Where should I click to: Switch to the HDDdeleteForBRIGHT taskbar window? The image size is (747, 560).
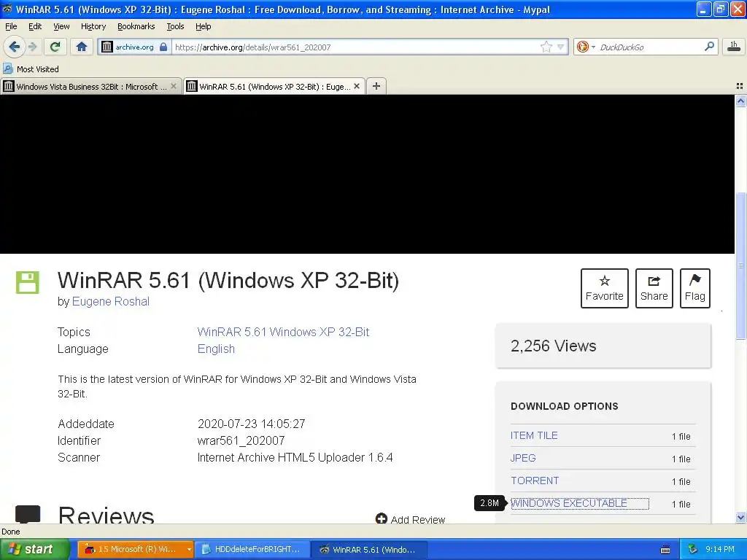point(252,549)
